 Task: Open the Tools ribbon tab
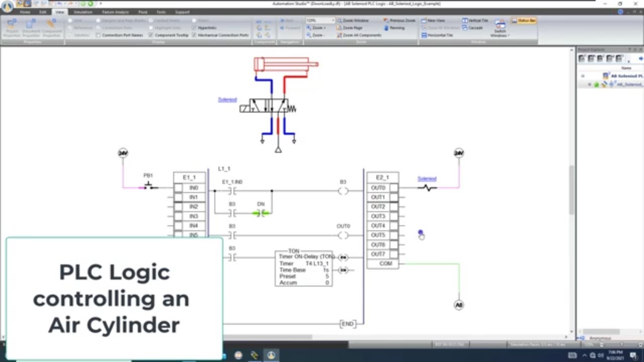coord(161,12)
